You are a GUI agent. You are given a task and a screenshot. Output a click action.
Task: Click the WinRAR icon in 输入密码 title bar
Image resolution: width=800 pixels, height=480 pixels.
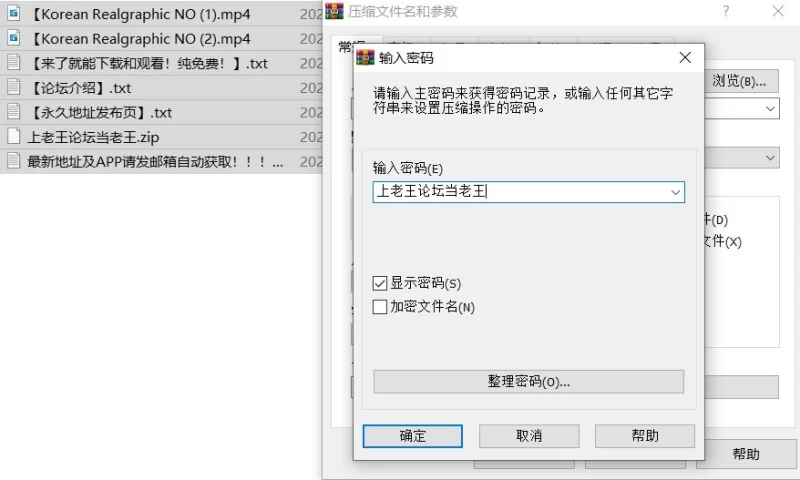point(365,57)
